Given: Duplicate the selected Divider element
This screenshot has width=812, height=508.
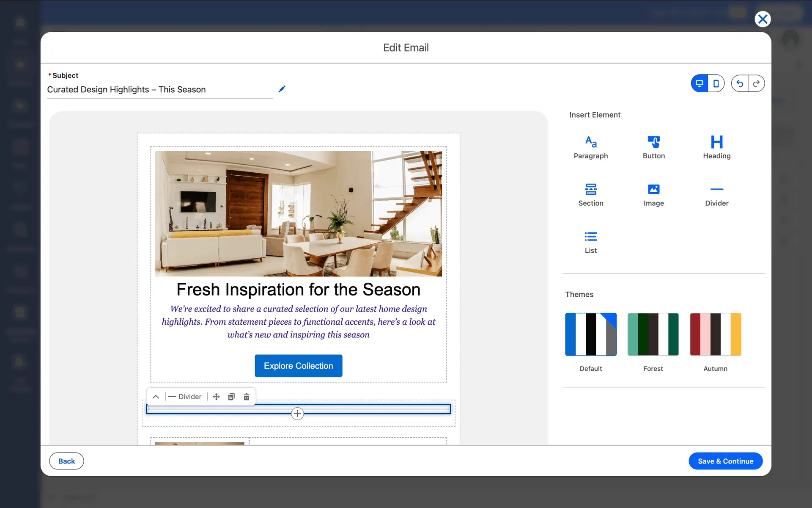Looking at the screenshot, I should coord(231,397).
